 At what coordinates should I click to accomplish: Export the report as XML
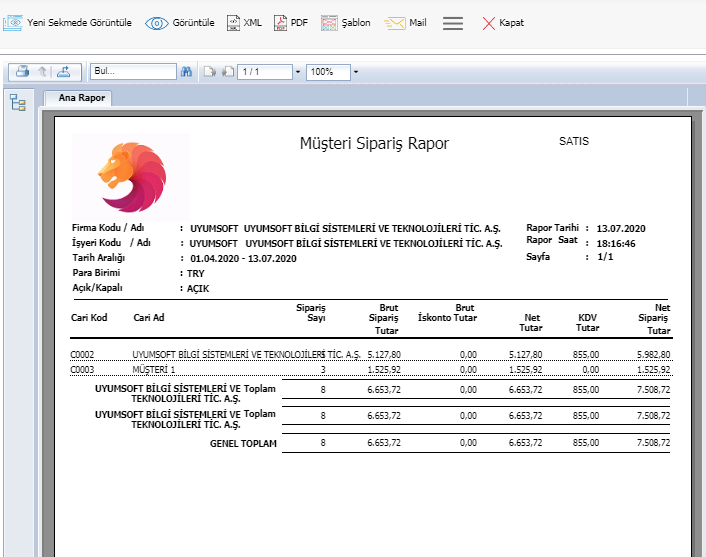tap(243, 22)
